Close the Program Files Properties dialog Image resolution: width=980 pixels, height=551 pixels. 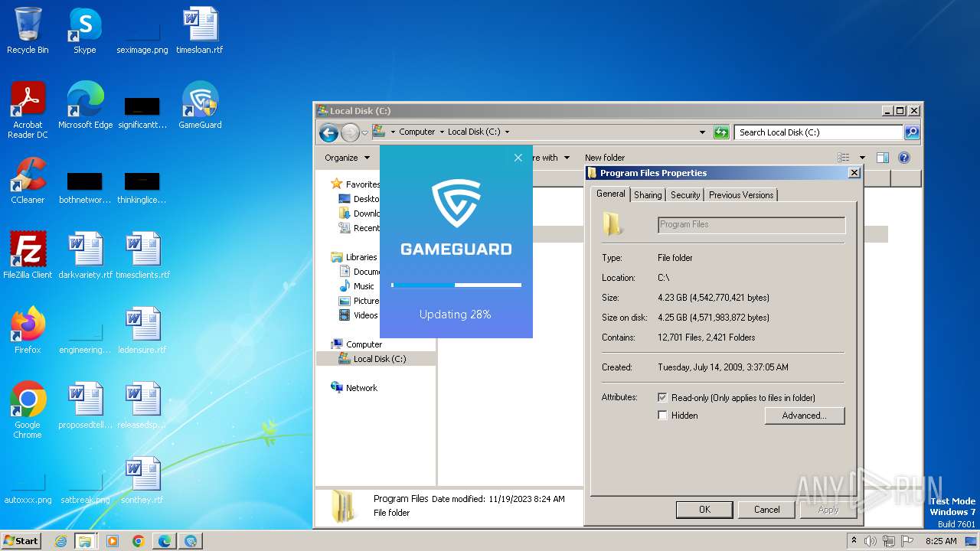point(854,173)
